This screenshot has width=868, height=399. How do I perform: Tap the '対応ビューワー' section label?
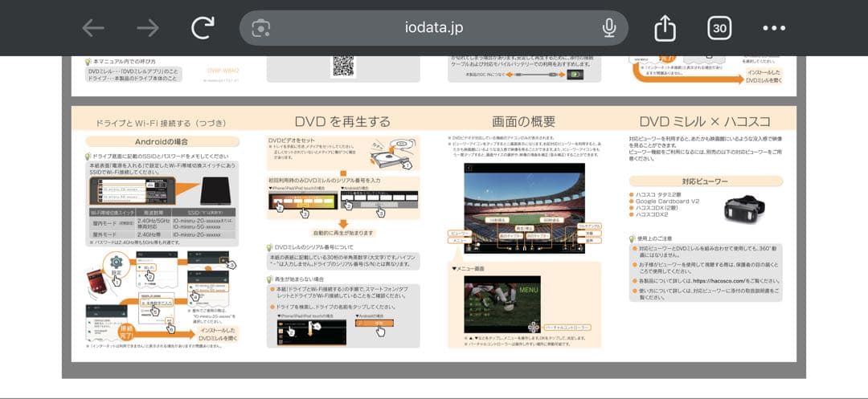705,181
